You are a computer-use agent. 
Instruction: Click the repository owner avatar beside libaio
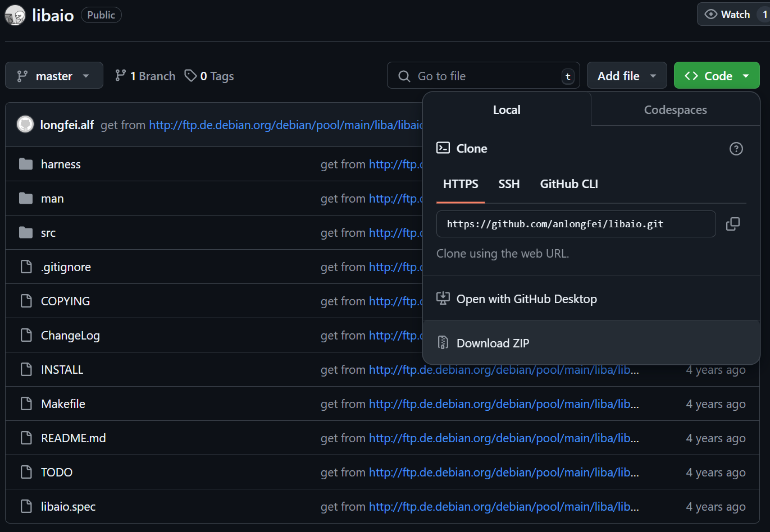tap(15, 15)
